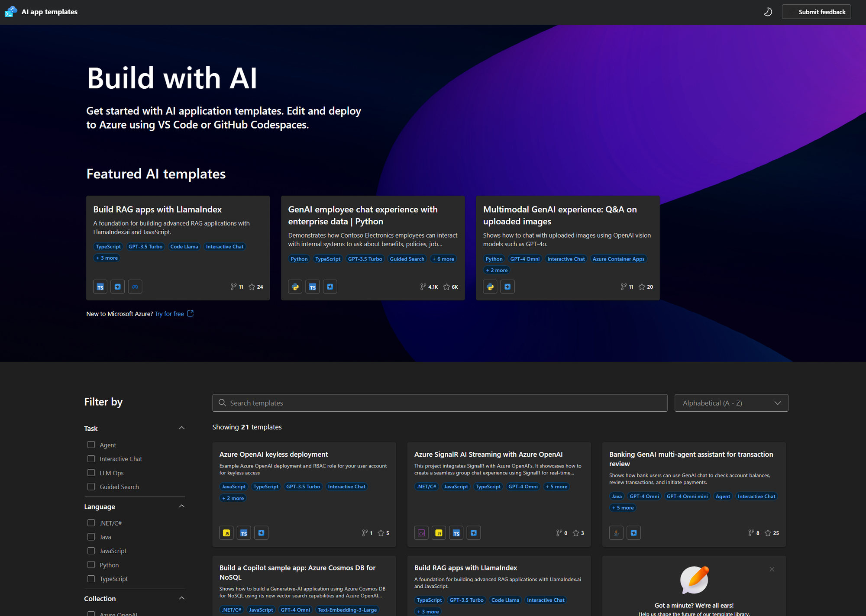Click JavaScript icon on Azure OpenAI keyless card
866x616 pixels.
(x=226, y=533)
